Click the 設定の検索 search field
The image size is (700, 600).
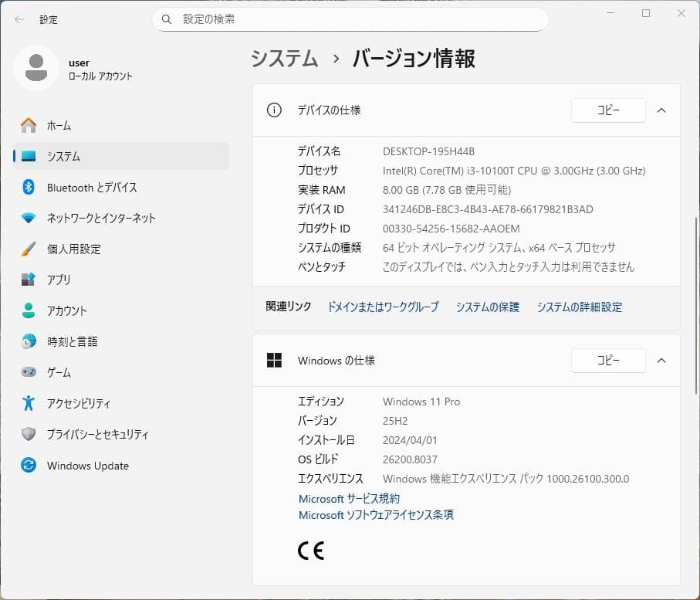pyautogui.click(x=350, y=19)
